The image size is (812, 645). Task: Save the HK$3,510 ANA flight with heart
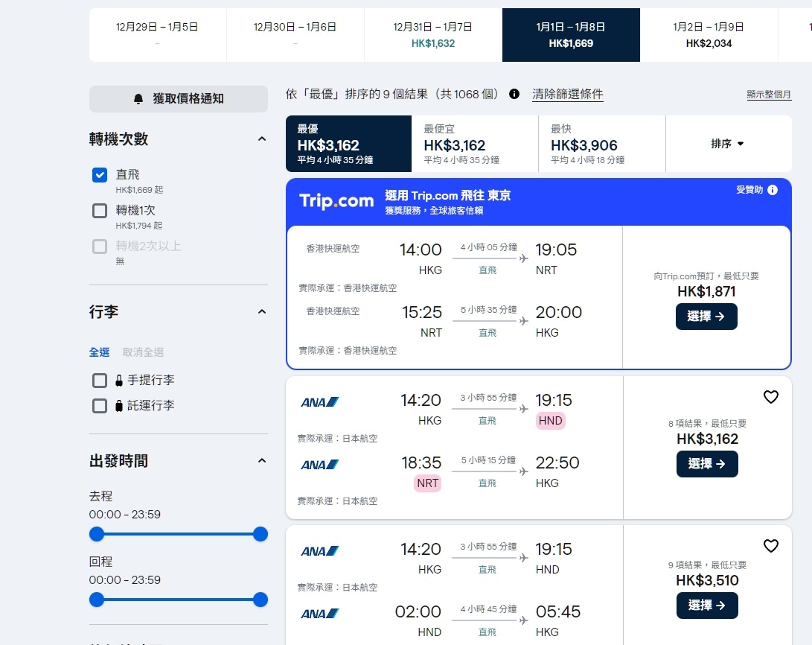coord(771,546)
